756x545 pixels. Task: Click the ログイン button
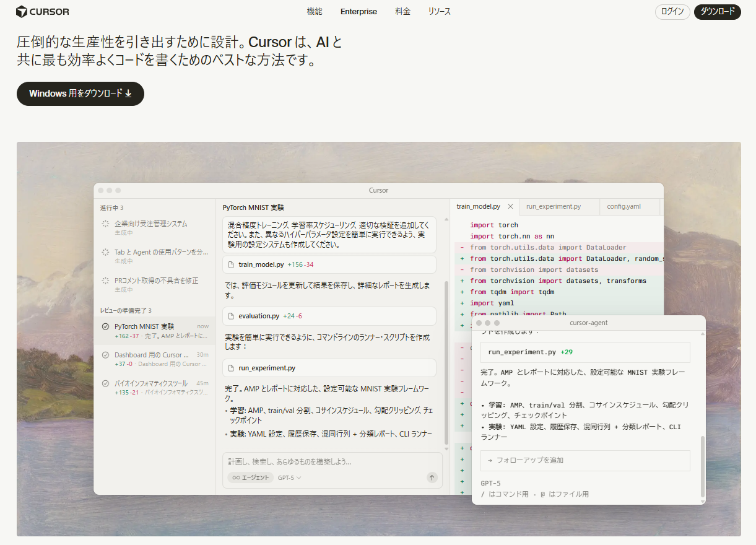[672, 11]
